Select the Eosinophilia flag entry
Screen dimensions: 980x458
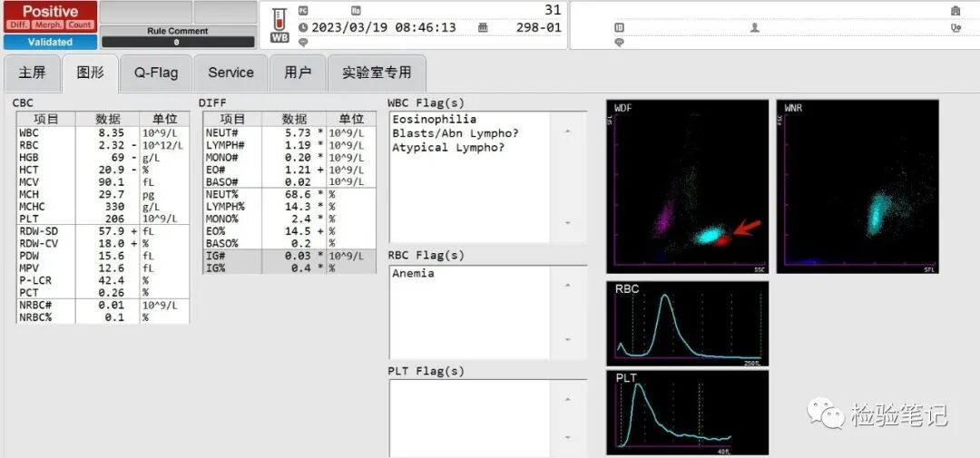[x=435, y=120]
